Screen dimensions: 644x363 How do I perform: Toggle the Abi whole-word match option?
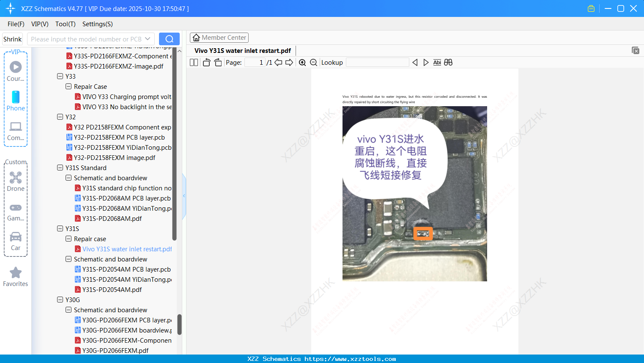coord(437,62)
